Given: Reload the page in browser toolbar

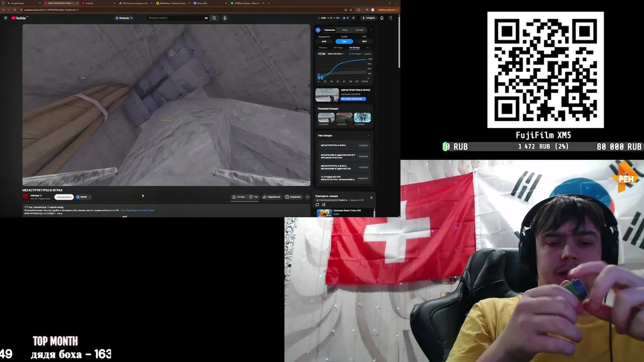Looking at the screenshot, I should click(x=15, y=10).
